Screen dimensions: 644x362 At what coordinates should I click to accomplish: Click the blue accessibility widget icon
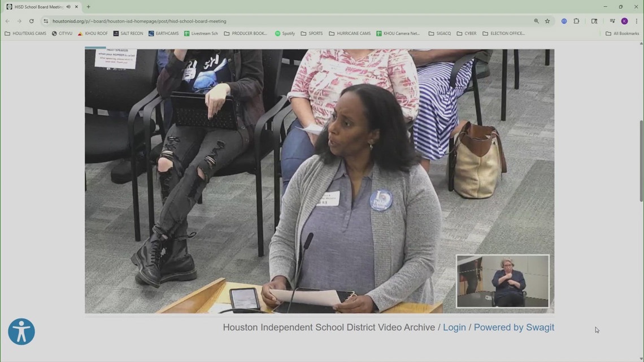[21, 332]
